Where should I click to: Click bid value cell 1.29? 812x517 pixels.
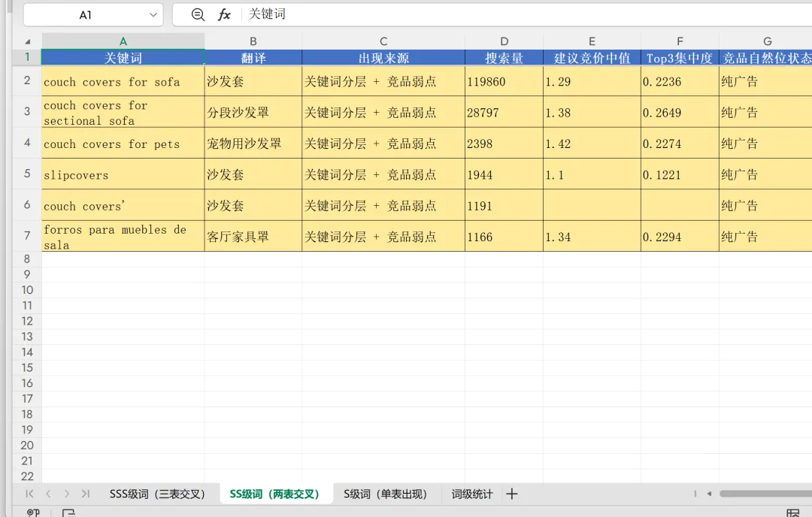[592, 80]
